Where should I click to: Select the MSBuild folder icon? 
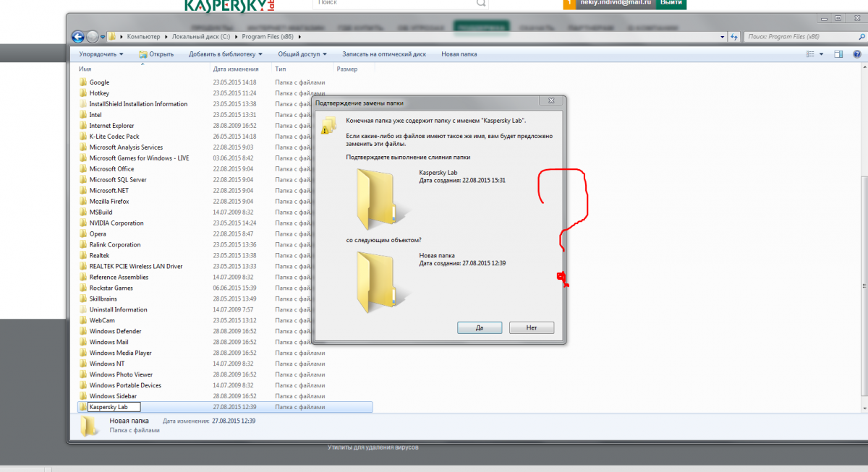click(x=83, y=213)
